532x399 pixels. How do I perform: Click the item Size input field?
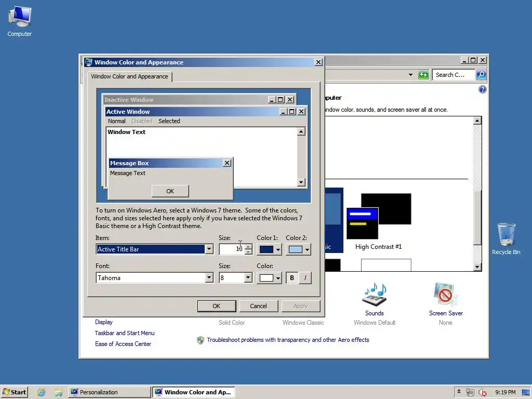click(x=232, y=249)
